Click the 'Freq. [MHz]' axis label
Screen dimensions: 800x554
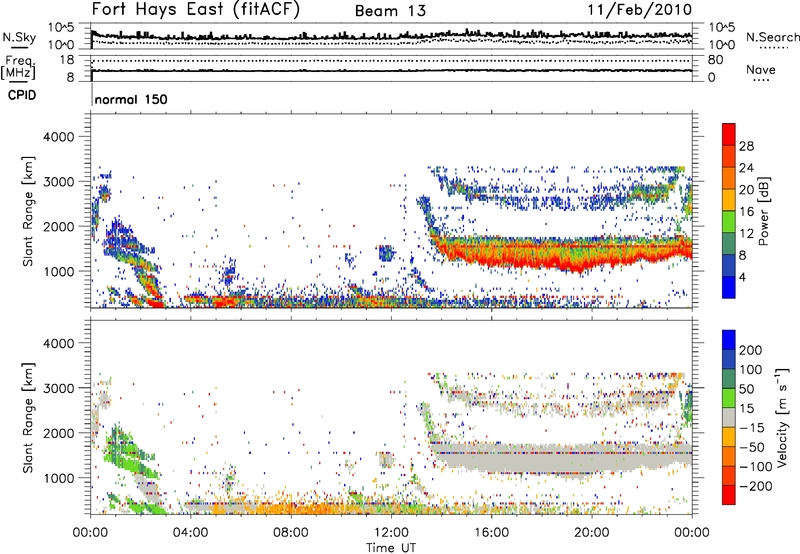(18, 68)
